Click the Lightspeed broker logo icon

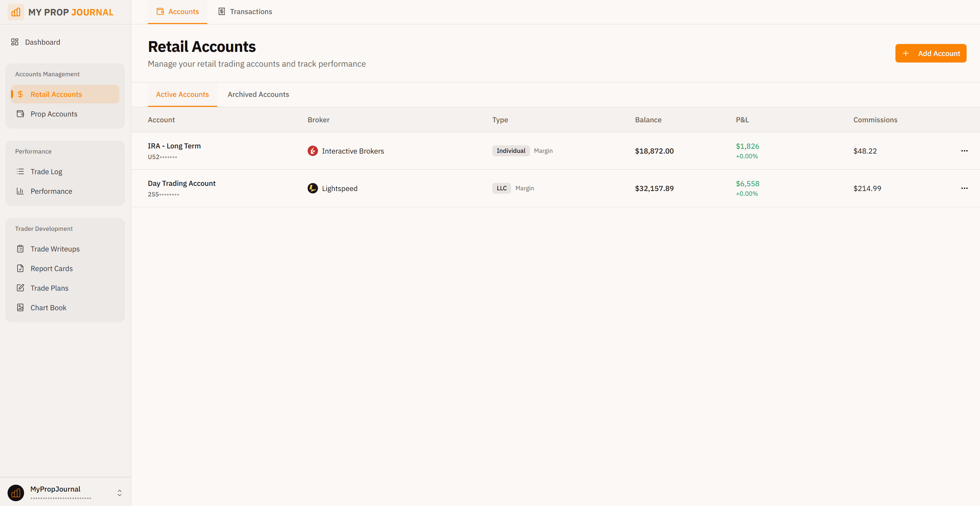pyautogui.click(x=313, y=188)
